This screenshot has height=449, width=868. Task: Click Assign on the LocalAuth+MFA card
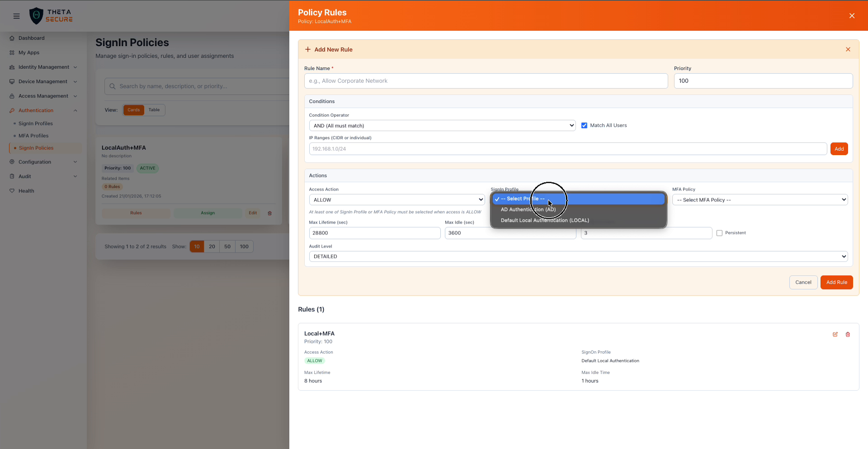(208, 213)
